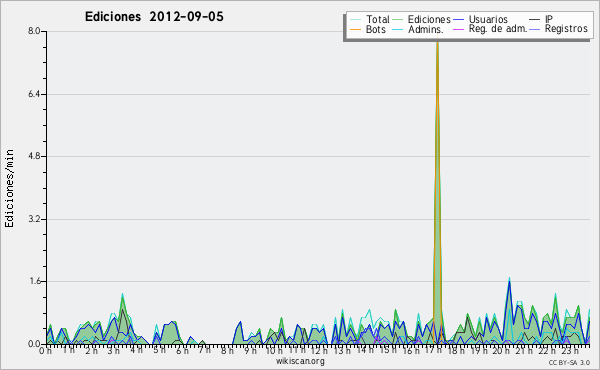
Task: Click the '12 h' x-axis tick label
Action: pyautogui.click(x=319, y=351)
